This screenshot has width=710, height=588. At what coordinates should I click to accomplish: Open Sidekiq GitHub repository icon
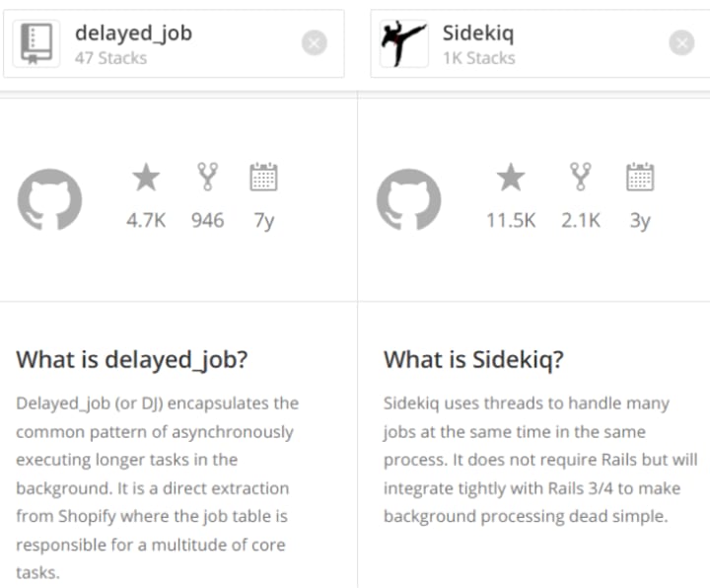coord(408,199)
